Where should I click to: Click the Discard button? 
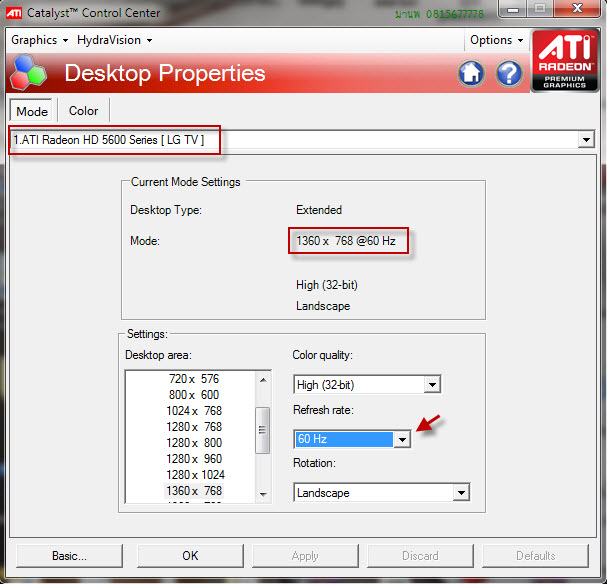(x=420, y=556)
